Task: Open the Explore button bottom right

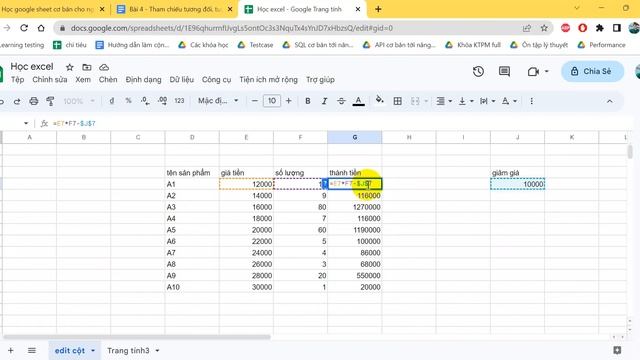Action: point(617,350)
